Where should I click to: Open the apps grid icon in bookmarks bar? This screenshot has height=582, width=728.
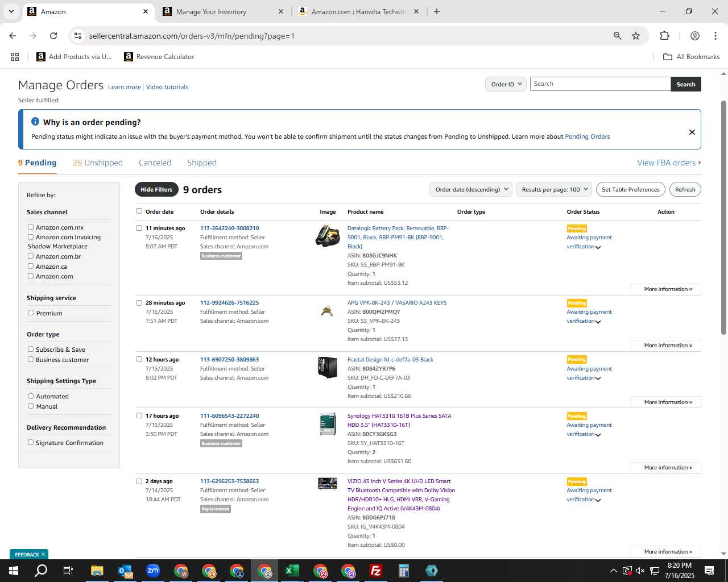(15, 57)
